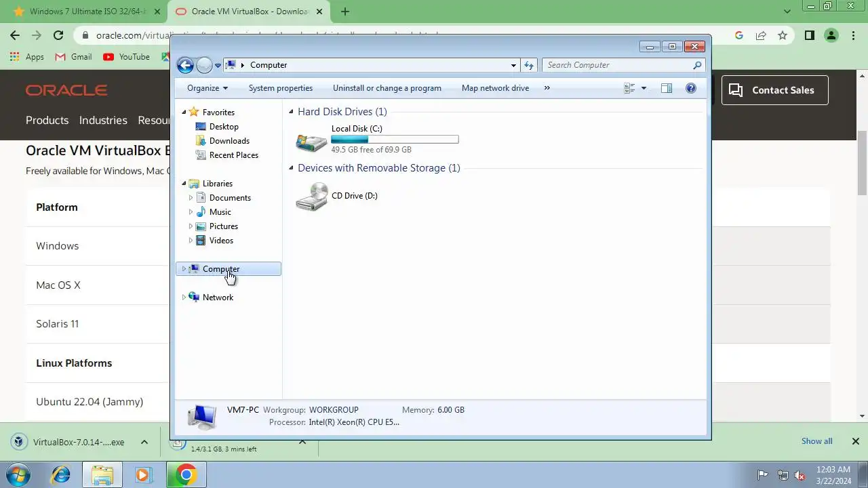Open Downloads in Favorites

(229, 141)
